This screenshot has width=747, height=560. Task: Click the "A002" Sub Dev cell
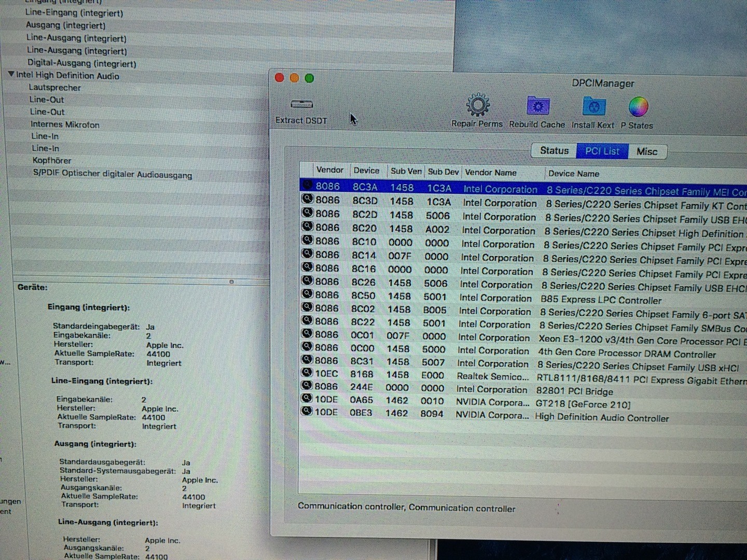coord(437,229)
